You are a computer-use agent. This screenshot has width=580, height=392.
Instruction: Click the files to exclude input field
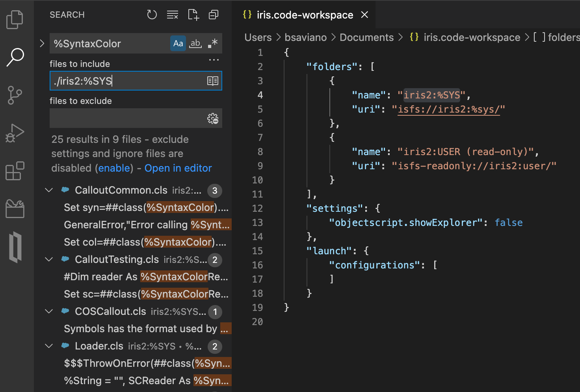(x=126, y=118)
